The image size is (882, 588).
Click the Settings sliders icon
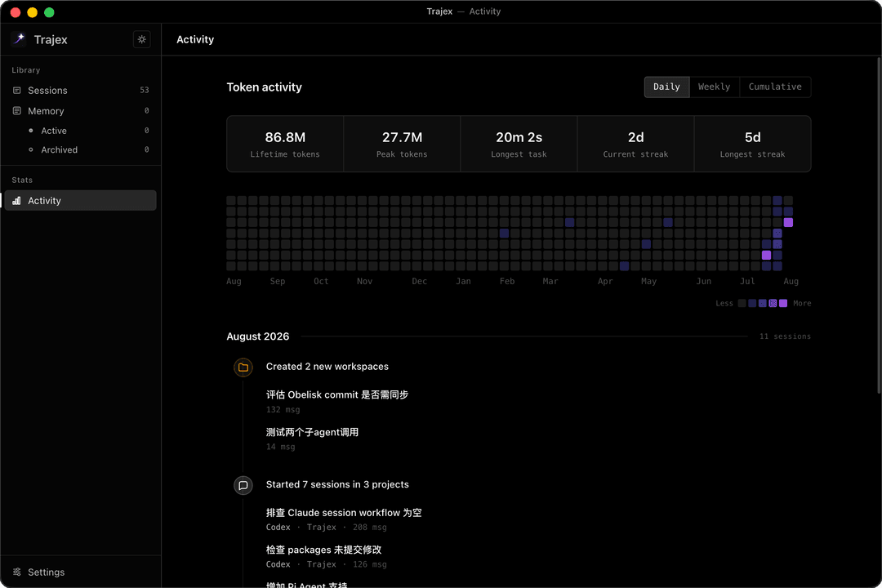(17, 572)
